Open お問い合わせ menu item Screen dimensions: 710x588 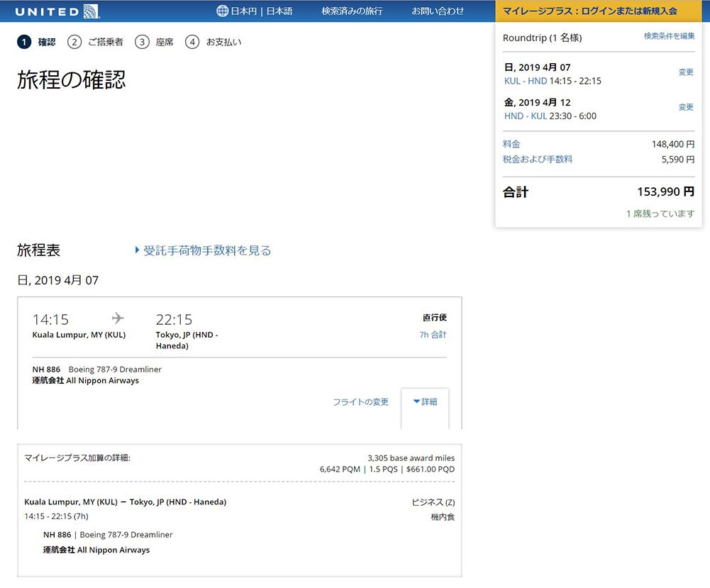pyautogui.click(x=438, y=11)
